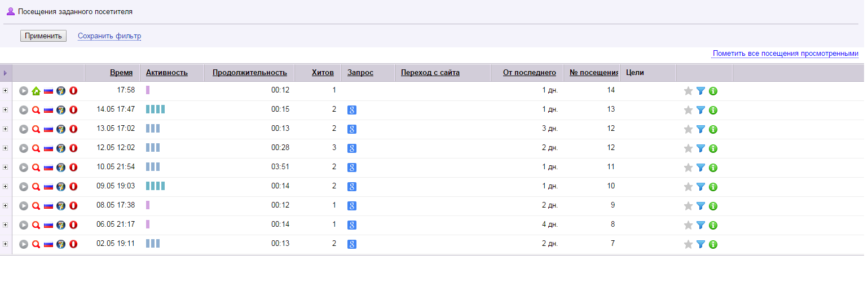The height and width of the screenshot is (295, 868).
Task: Sort the table by Время column
Action: (x=121, y=73)
